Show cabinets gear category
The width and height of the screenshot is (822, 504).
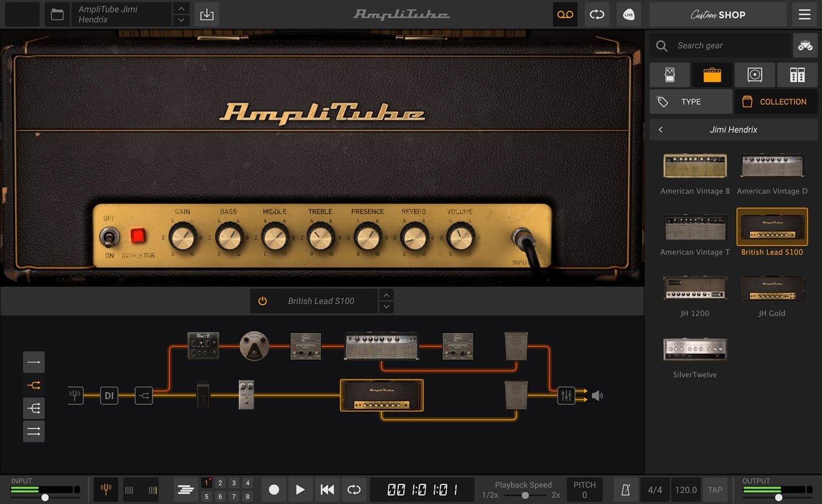pos(755,75)
